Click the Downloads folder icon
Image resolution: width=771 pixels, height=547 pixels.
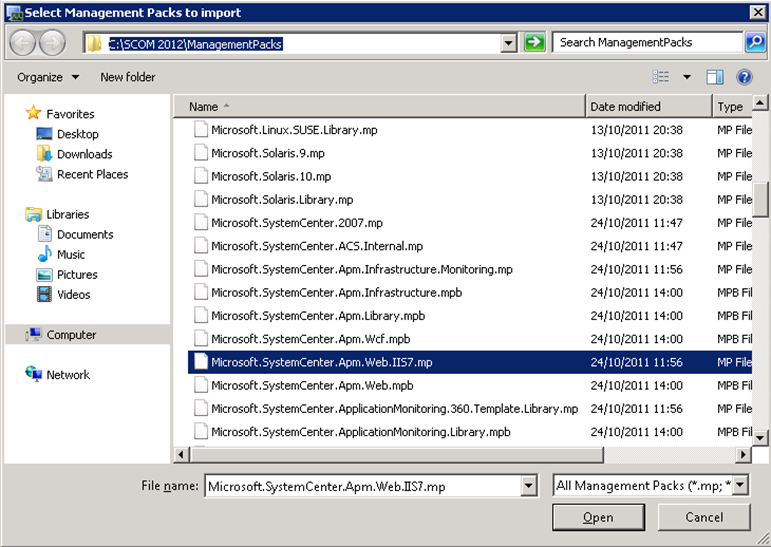pyautogui.click(x=44, y=153)
